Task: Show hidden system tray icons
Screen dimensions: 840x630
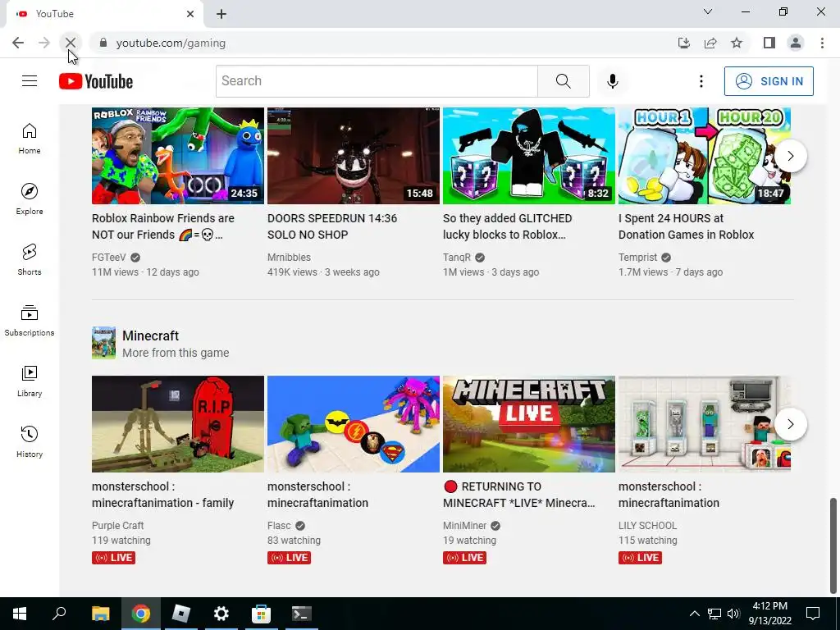Action: coord(694,614)
